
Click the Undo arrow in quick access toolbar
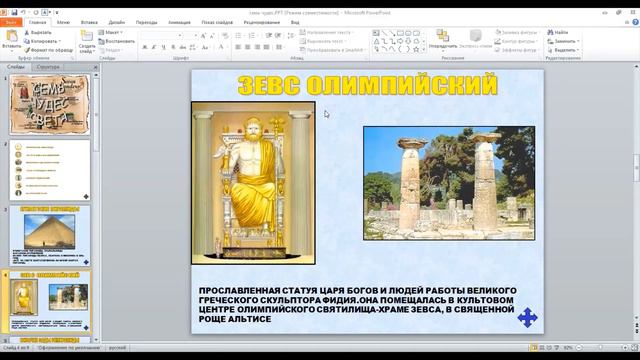point(23,13)
